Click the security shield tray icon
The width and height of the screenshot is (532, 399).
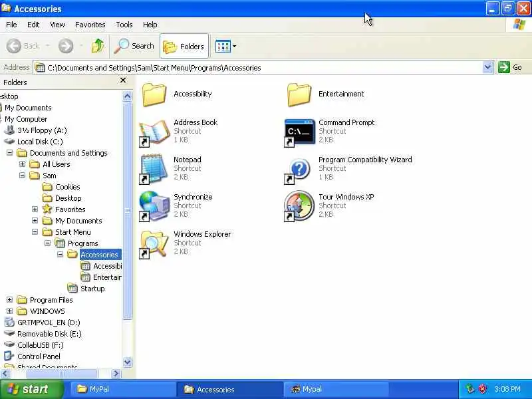[483, 389]
